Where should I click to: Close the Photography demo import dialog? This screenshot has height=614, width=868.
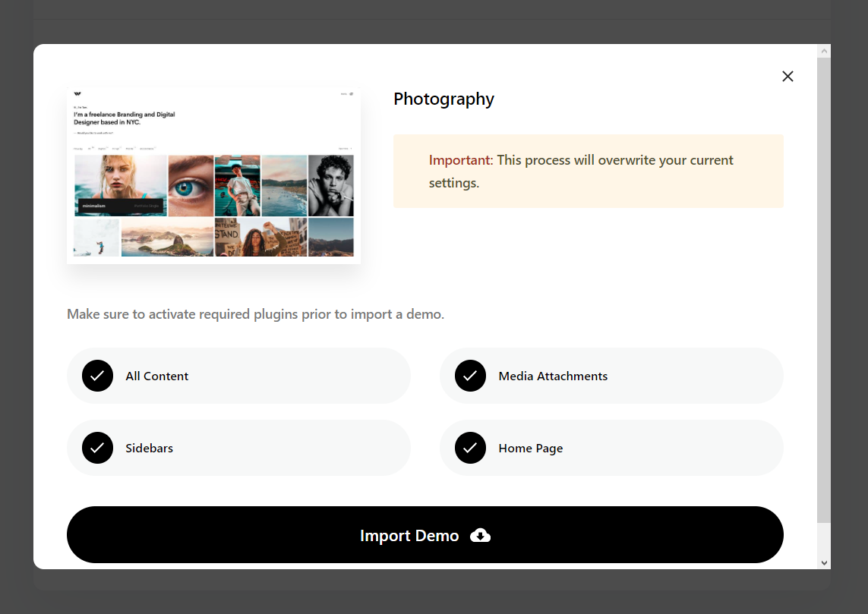(788, 76)
